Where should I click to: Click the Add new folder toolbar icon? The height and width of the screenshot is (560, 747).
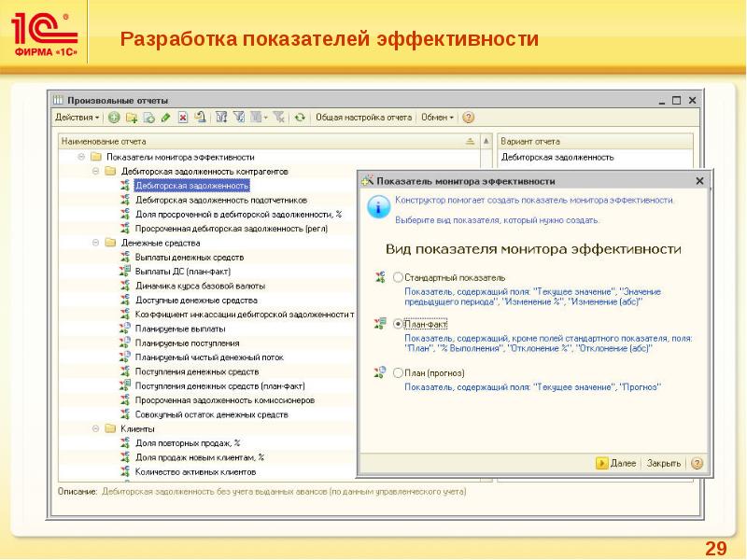(x=132, y=118)
